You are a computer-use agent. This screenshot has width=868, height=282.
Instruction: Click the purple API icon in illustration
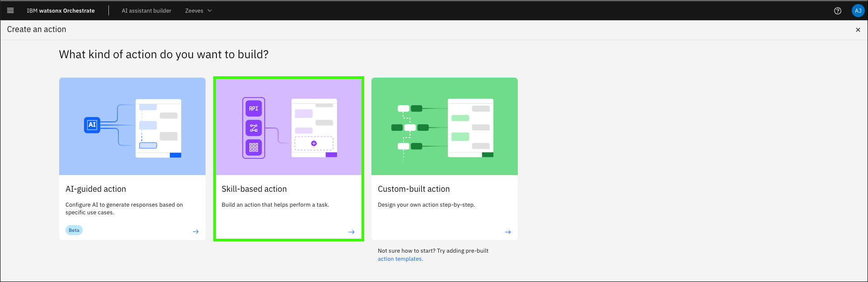[x=253, y=109]
